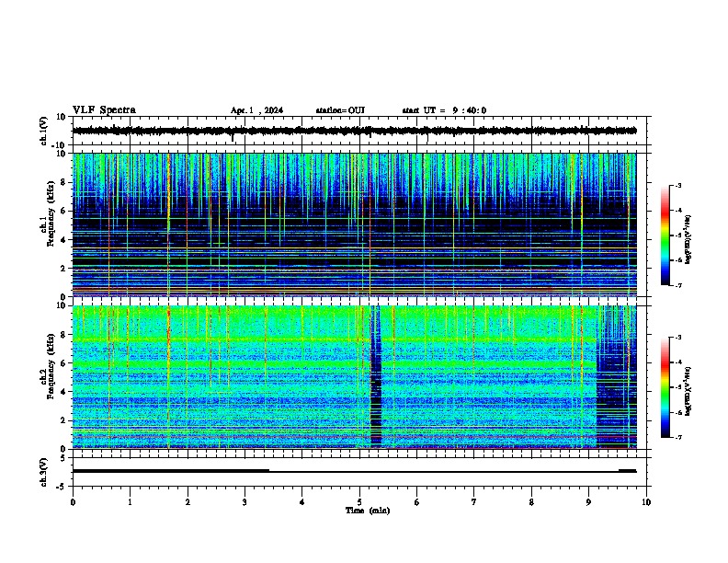Click time axis tick label "0"
Image resolution: width=728 pixels, height=563 pixels.
point(73,502)
